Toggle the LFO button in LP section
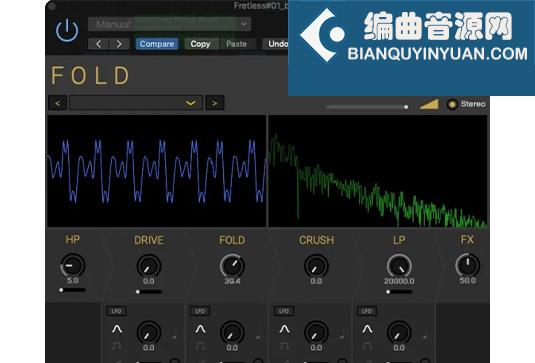The height and width of the screenshot is (363, 535). (x=367, y=311)
